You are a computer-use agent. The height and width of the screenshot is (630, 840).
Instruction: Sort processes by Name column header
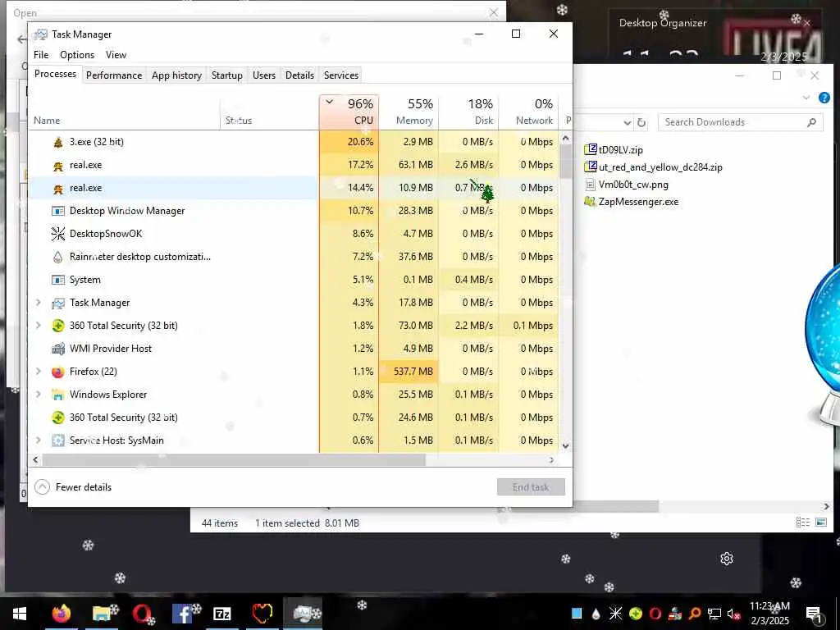pos(126,112)
